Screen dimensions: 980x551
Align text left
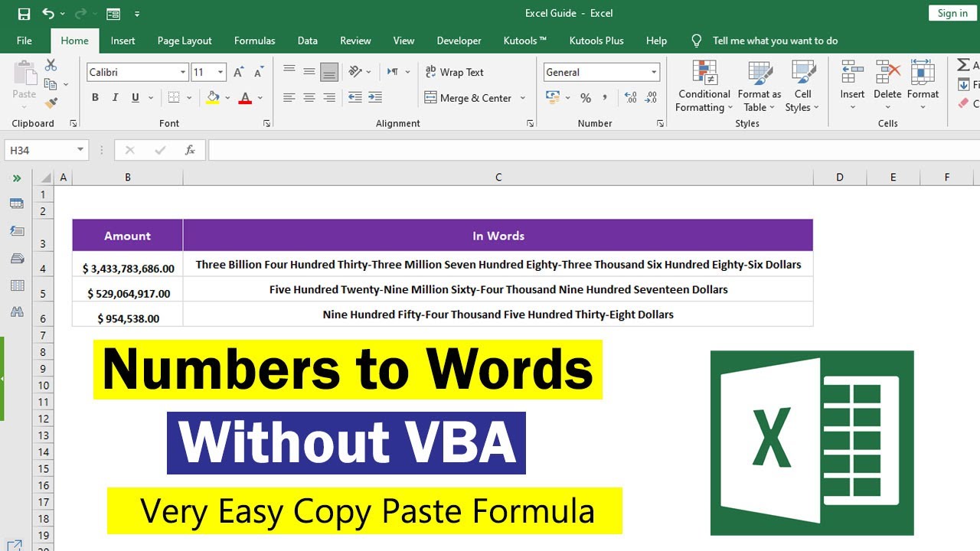click(289, 97)
